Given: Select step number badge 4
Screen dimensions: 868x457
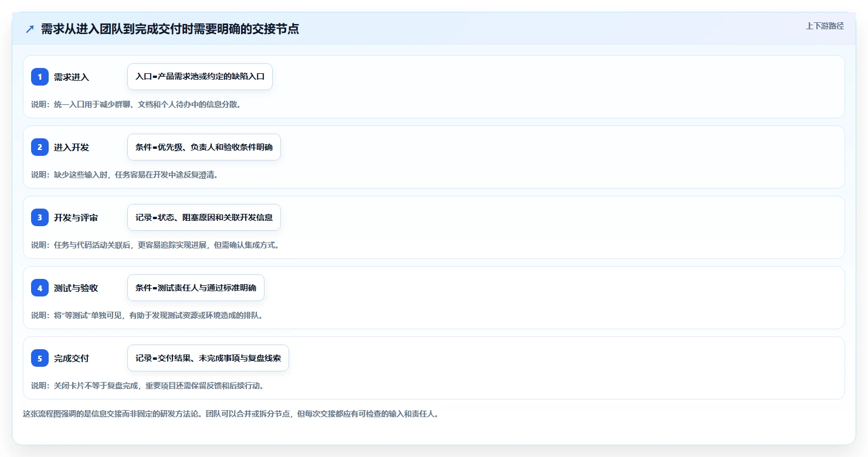Looking at the screenshot, I should [40, 288].
